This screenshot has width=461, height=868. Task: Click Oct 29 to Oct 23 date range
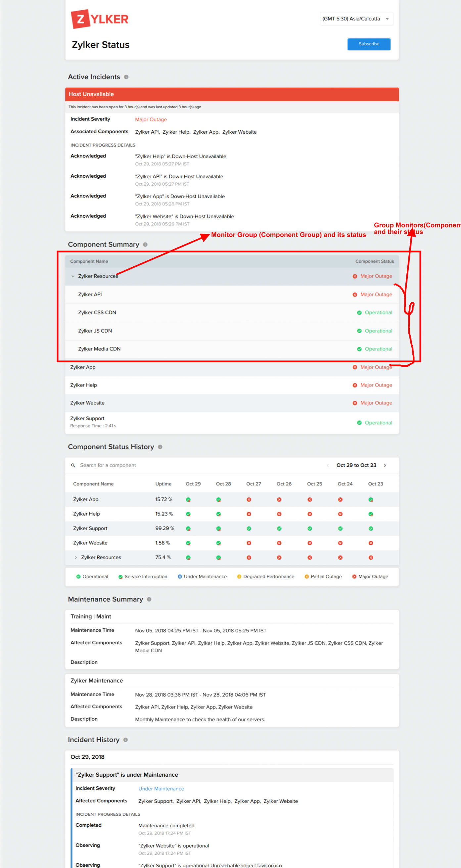point(356,465)
